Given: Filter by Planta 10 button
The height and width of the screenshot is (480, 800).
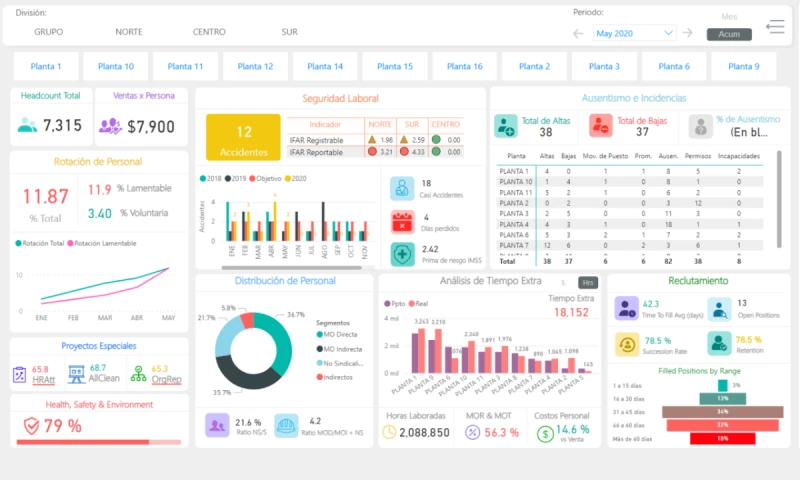Looking at the screenshot, I should tap(116, 67).
